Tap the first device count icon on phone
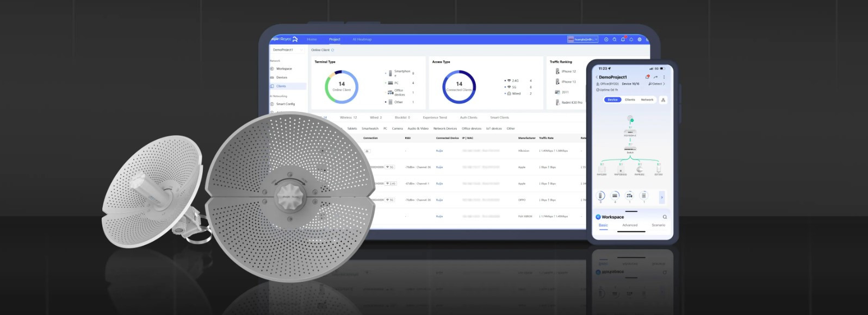This screenshot has width=868, height=315. (601, 196)
